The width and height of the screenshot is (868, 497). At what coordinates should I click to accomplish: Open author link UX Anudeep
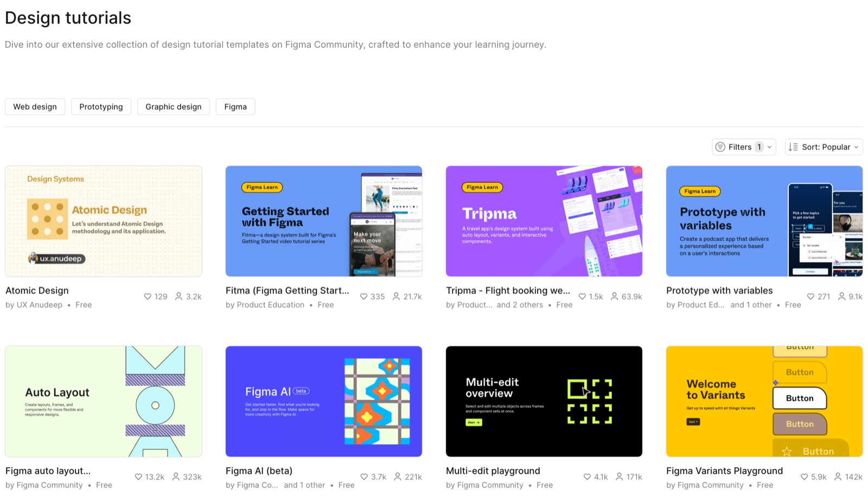[39, 305]
